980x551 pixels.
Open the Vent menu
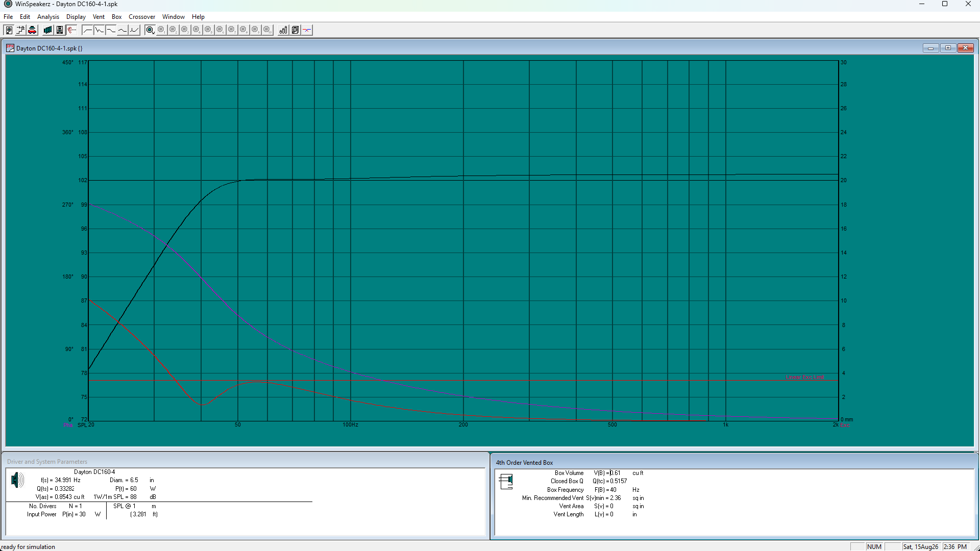point(99,17)
